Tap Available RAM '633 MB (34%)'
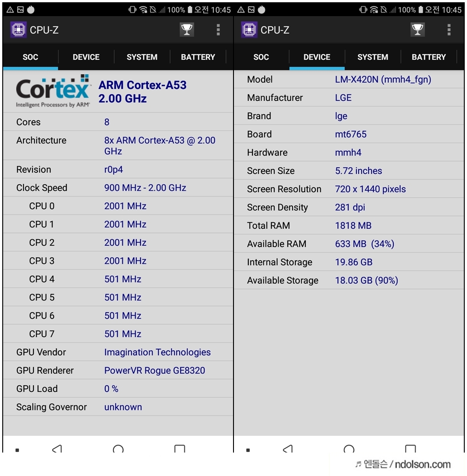The width and height of the screenshot is (467, 476). (x=364, y=244)
